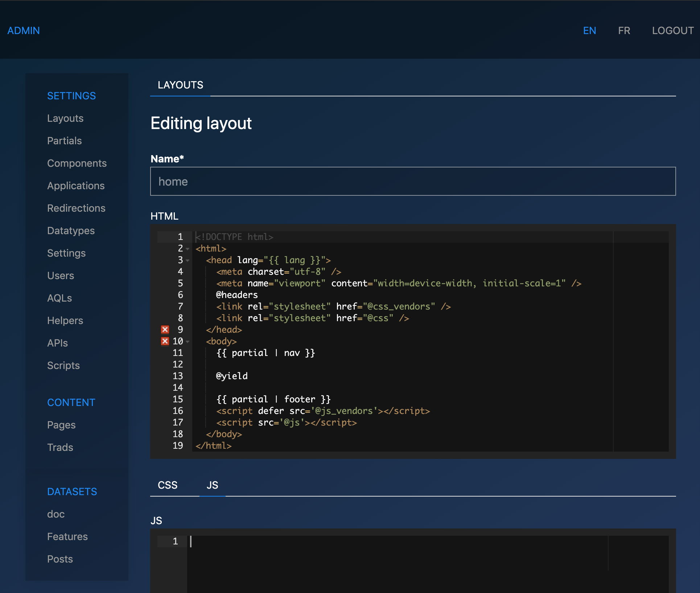Click line number 19 in the gutter

pyautogui.click(x=178, y=446)
